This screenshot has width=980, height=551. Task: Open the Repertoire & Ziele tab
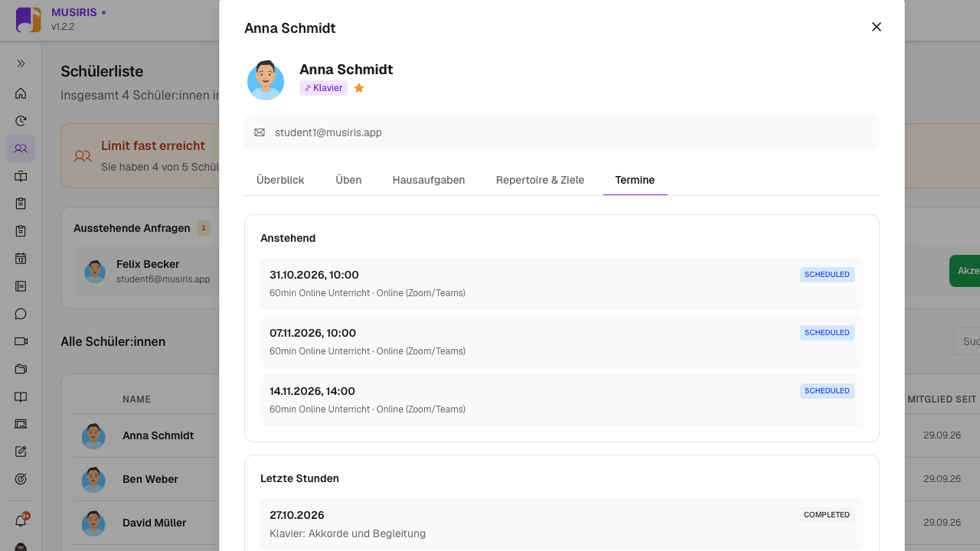(540, 180)
